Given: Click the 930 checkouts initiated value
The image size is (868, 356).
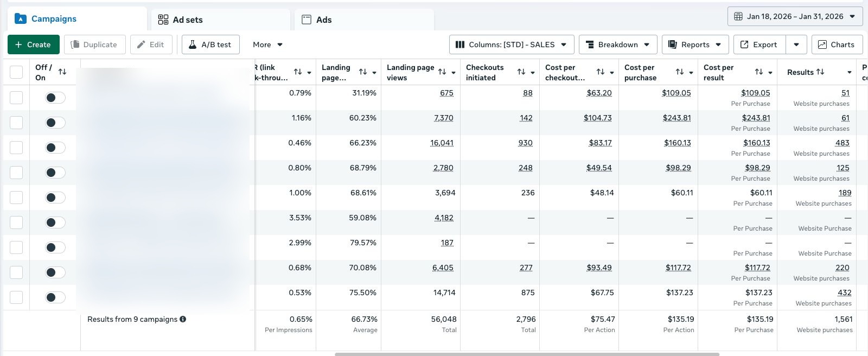Looking at the screenshot, I should click(x=525, y=143).
